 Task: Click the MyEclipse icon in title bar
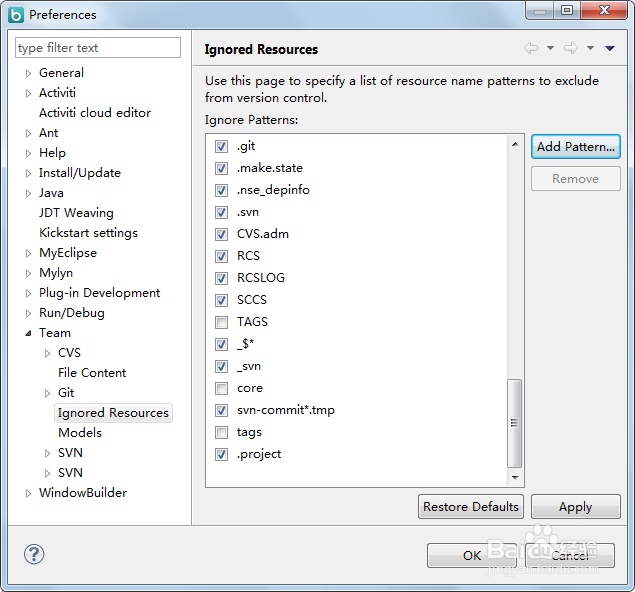click(15, 14)
